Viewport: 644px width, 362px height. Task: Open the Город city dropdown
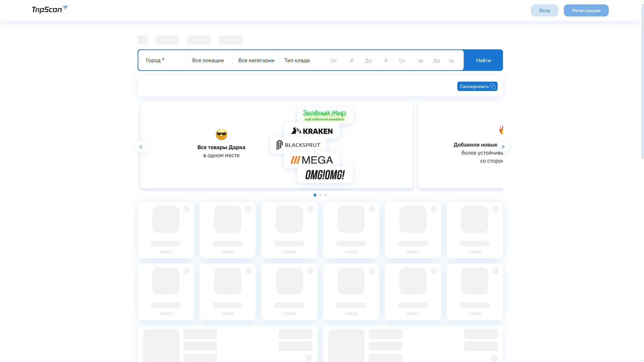(x=163, y=60)
